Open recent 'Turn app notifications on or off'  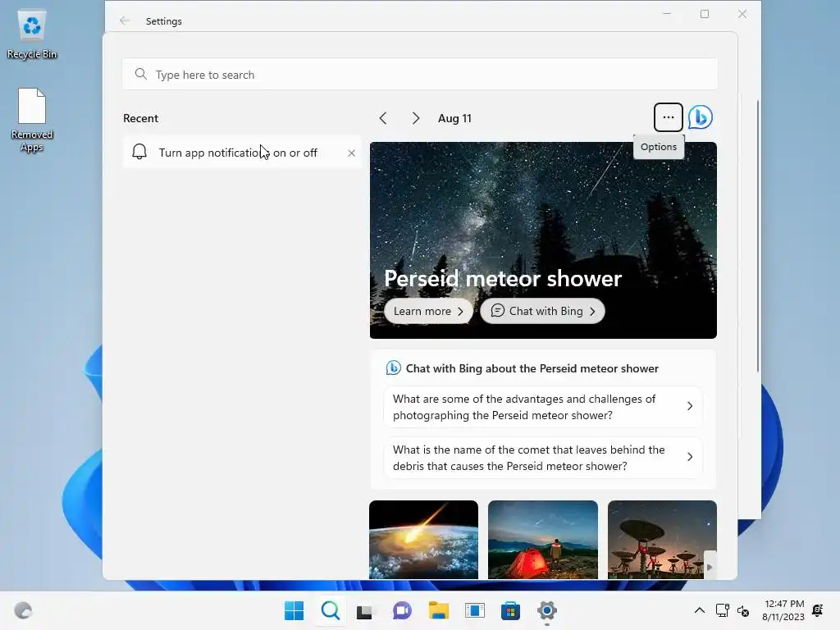[x=242, y=153]
